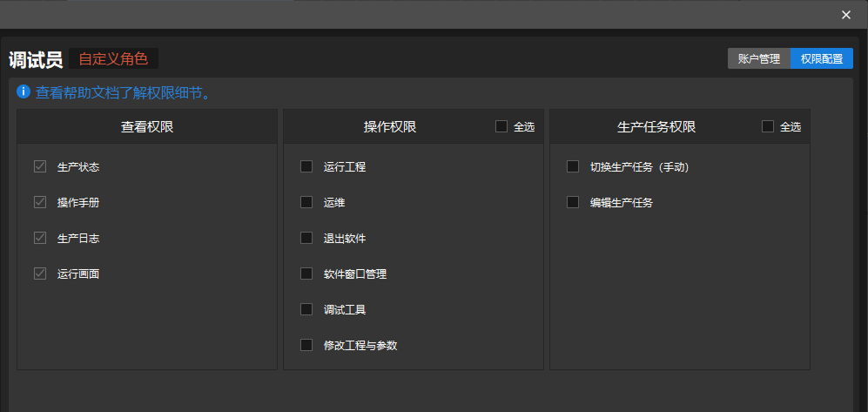868x412 pixels.
Task: Enable the 调试工具 checkbox
Action: (306, 309)
